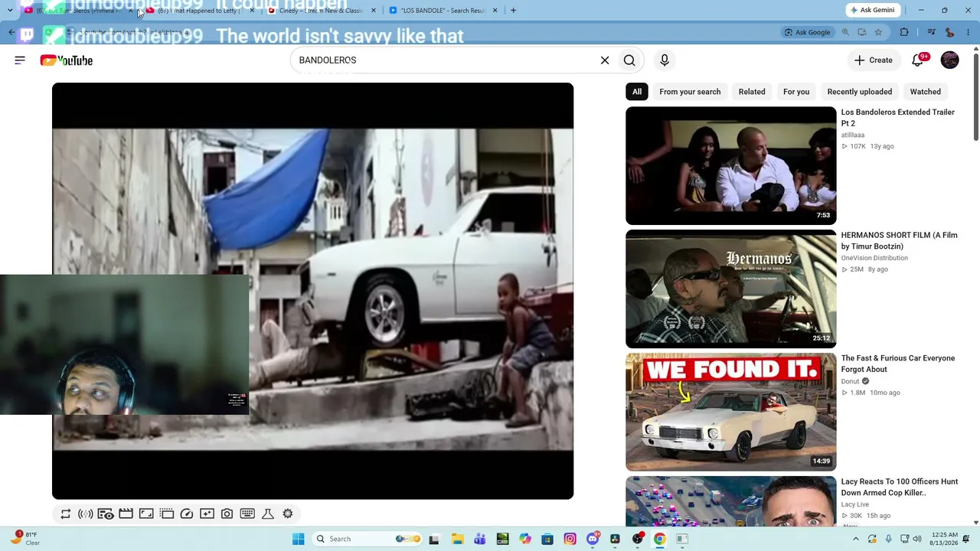Select the Watched filter chip
The width and height of the screenshot is (980, 551).
(925, 92)
